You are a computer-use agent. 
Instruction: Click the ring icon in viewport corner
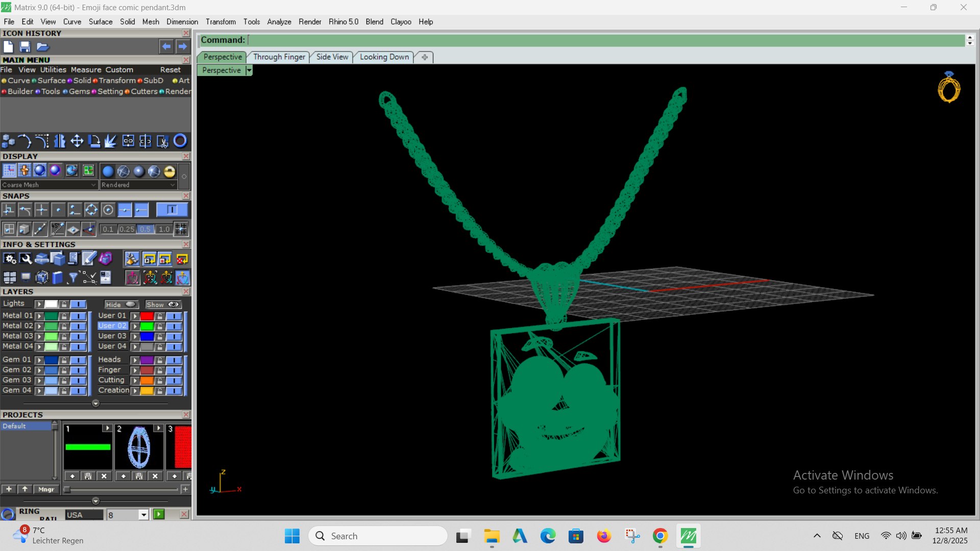[x=949, y=88]
